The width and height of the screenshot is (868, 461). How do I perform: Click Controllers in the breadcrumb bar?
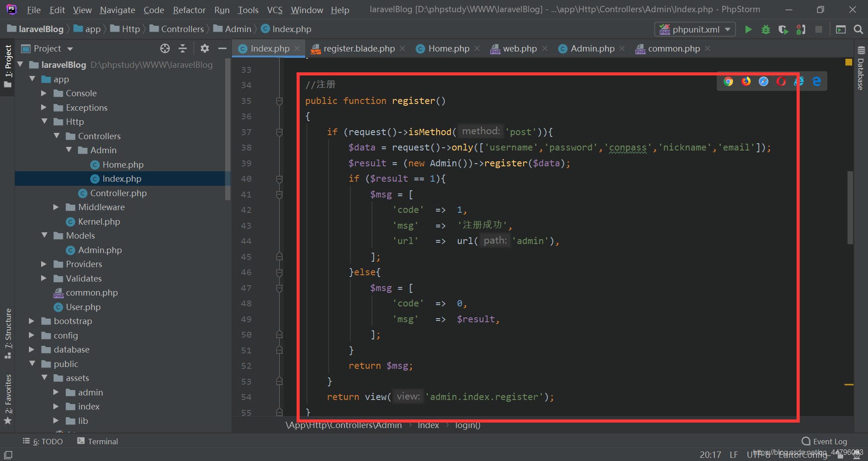(177, 29)
